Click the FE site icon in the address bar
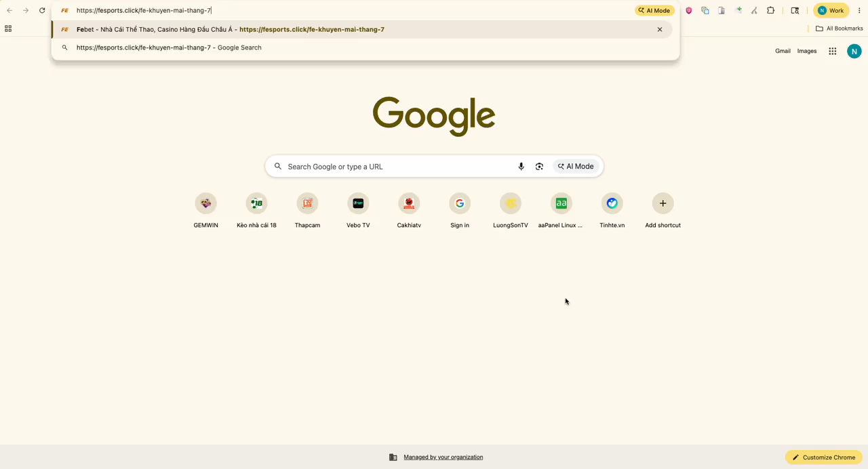Screen dimensions: 868x469 click(x=64, y=10)
